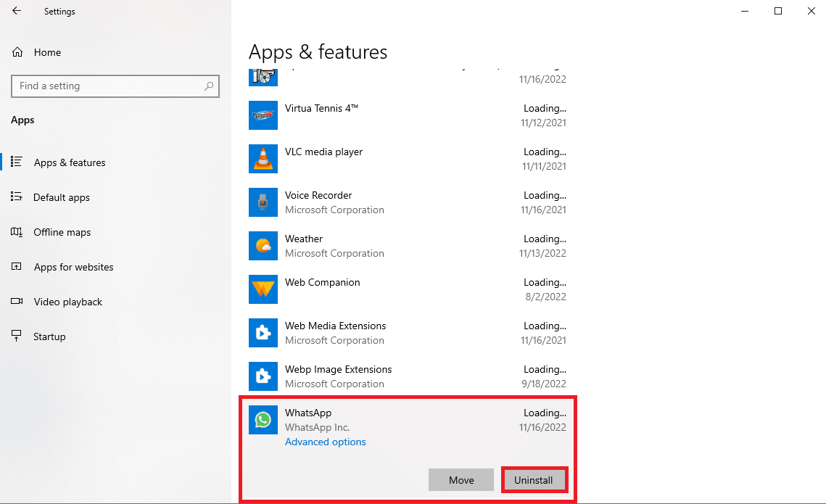826x504 pixels.
Task: Click the Voice Recorder microphone icon
Action: point(263,202)
